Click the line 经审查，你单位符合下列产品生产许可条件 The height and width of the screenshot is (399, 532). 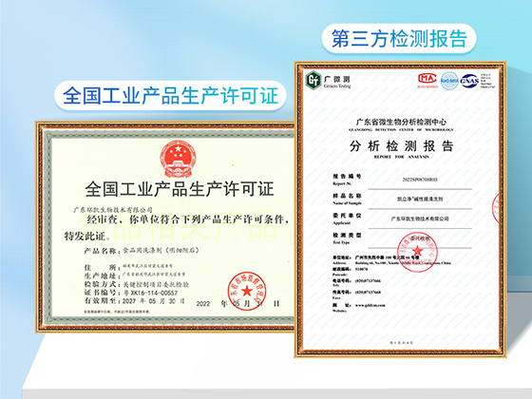188,219
